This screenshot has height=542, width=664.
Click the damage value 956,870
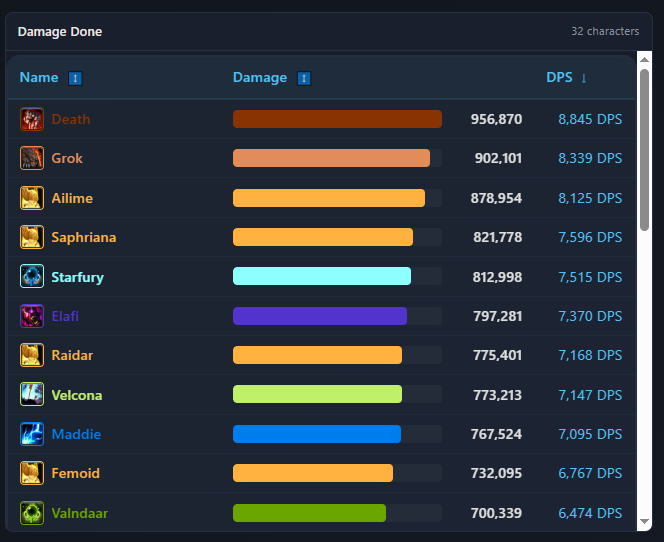pyautogui.click(x=496, y=119)
